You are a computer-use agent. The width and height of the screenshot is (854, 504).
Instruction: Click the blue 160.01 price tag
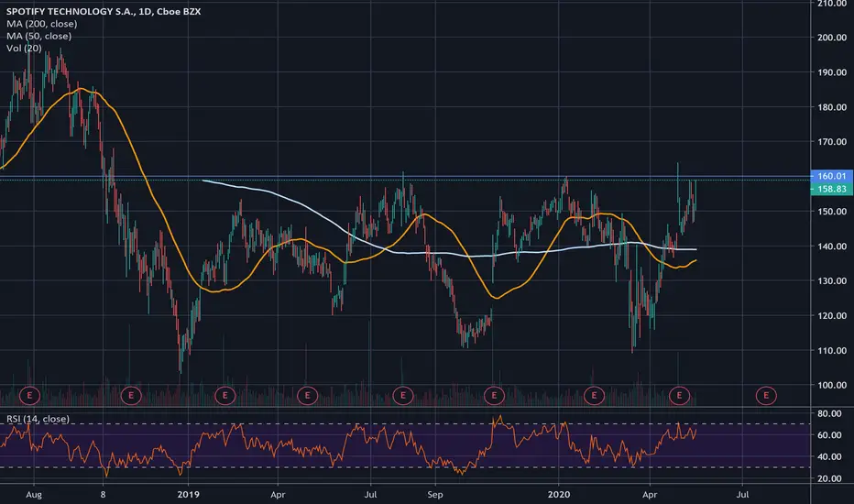832,176
